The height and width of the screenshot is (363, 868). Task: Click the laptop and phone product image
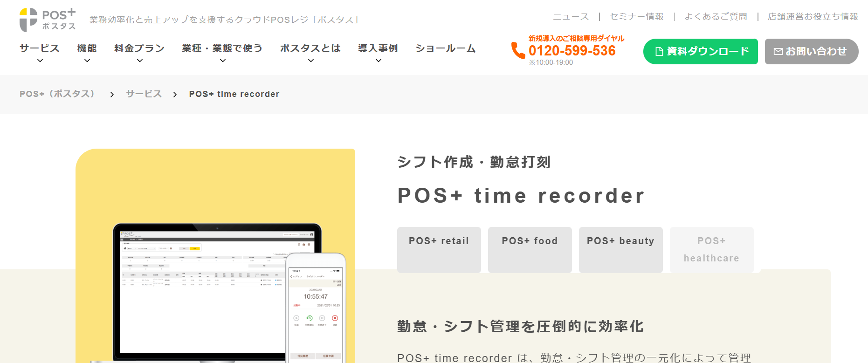(x=215, y=256)
